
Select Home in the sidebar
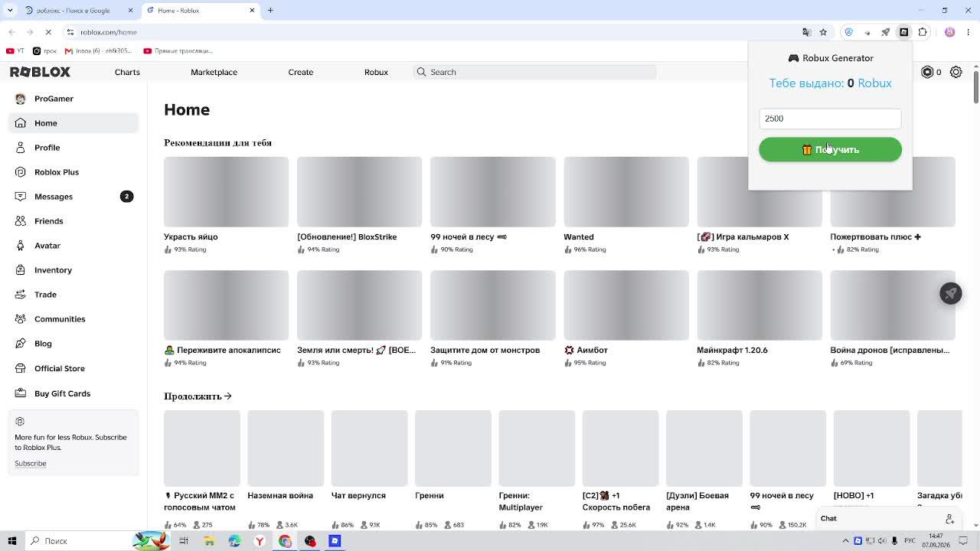click(x=73, y=123)
